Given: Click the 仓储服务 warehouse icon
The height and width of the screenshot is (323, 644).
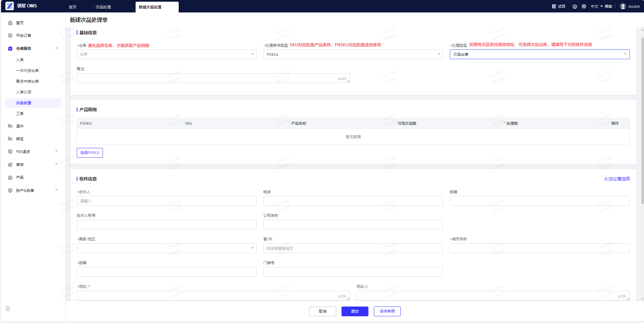Looking at the screenshot, I should coord(10,48).
